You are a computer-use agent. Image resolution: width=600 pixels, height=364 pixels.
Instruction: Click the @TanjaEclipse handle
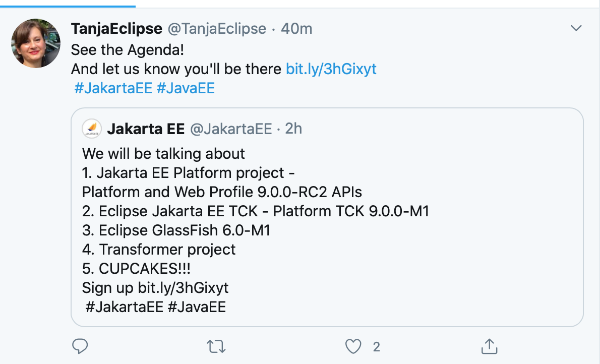[217, 29]
